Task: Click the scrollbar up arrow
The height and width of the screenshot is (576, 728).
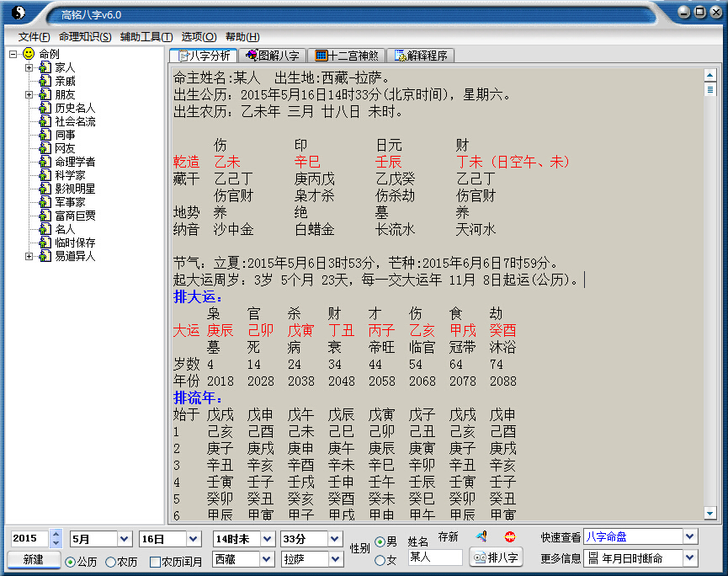Action: (x=709, y=75)
